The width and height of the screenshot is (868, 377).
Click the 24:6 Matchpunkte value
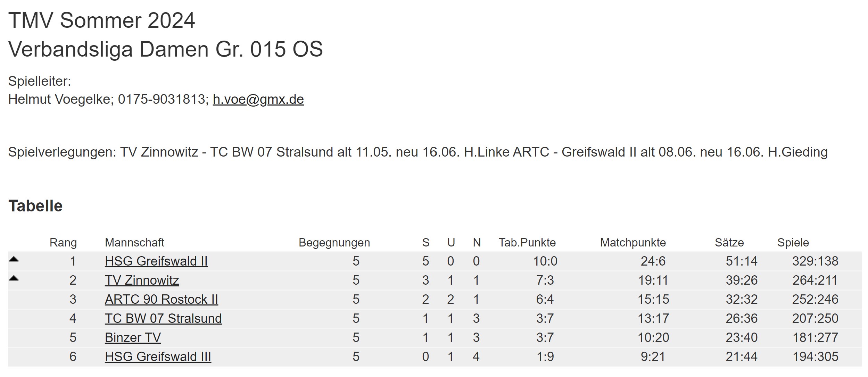point(653,261)
